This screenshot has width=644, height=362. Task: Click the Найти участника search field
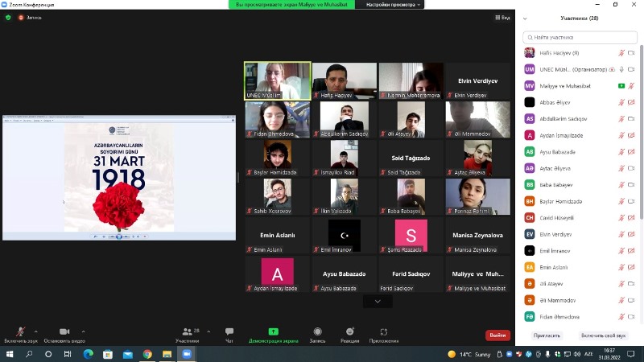[x=580, y=37]
